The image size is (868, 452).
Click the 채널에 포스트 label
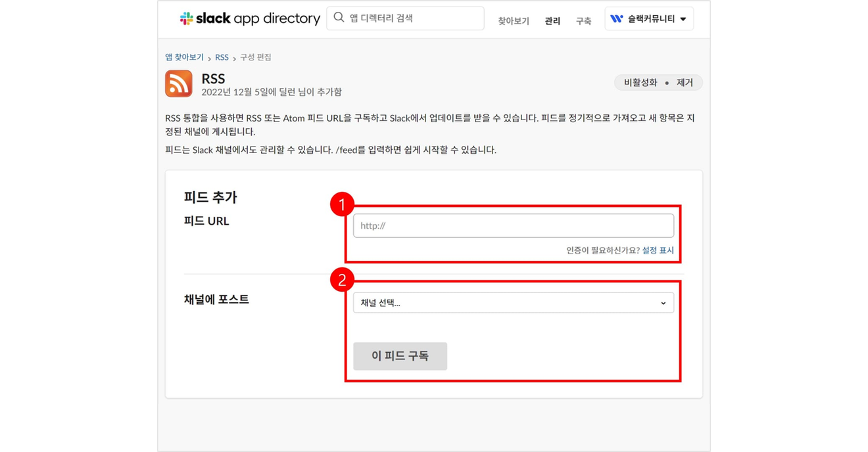[216, 299]
